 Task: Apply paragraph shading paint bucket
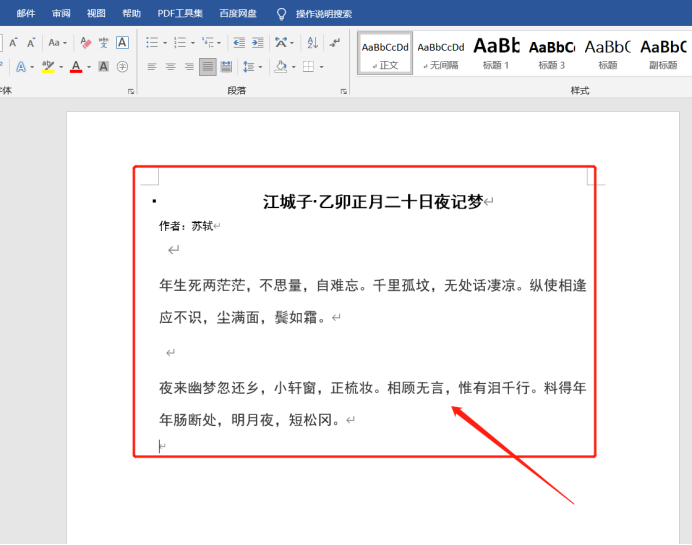[x=281, y=67]
